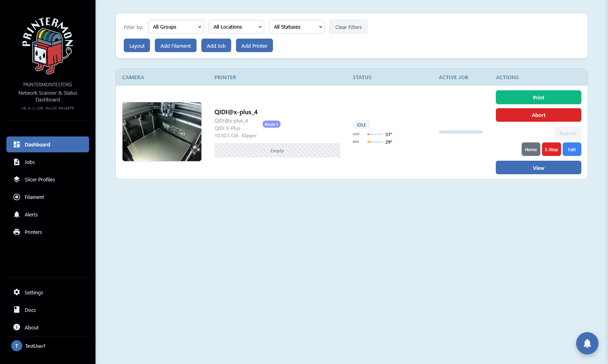Open the Docs menu item

[30, 310]
